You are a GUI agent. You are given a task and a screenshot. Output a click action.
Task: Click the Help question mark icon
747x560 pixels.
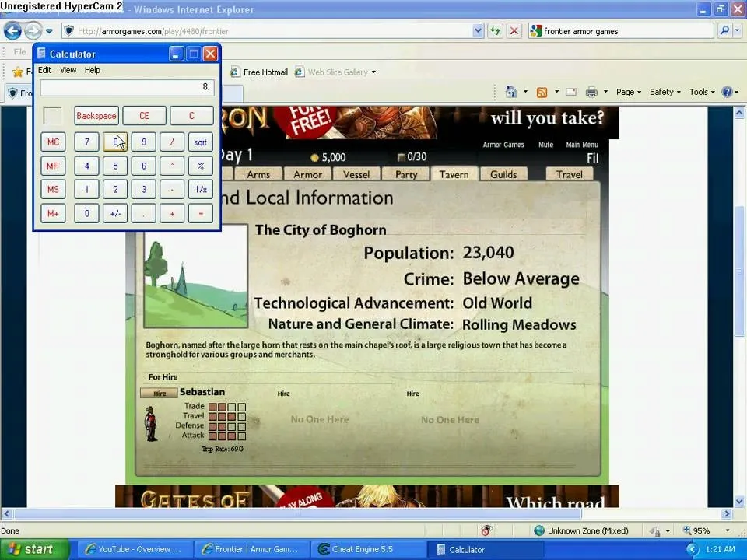(727, 92)
